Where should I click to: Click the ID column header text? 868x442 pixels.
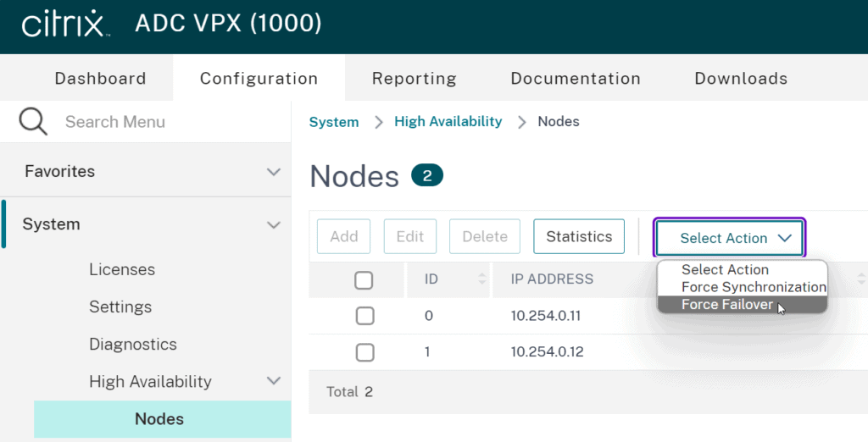(431, 279)
